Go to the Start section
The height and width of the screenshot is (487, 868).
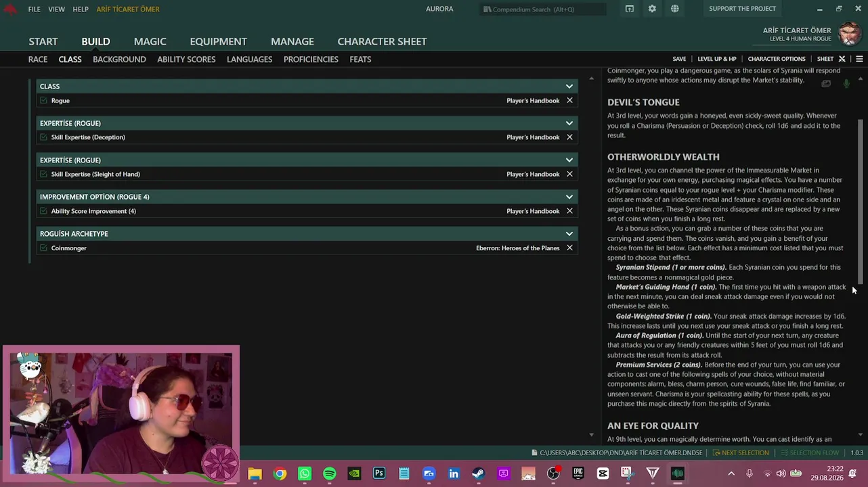(x=43, y=41)
